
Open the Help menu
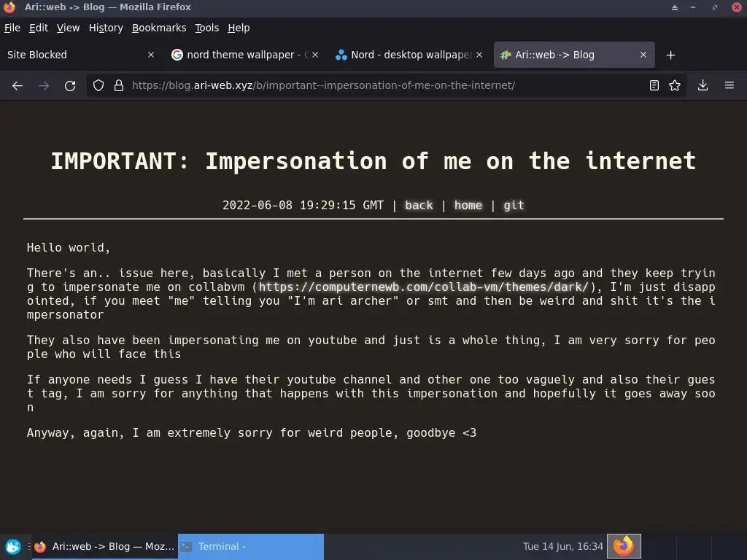(x=239, y=28)
